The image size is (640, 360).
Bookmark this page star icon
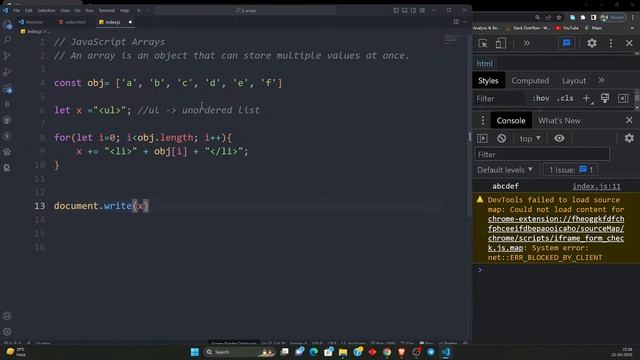click(x=559, y=18)
